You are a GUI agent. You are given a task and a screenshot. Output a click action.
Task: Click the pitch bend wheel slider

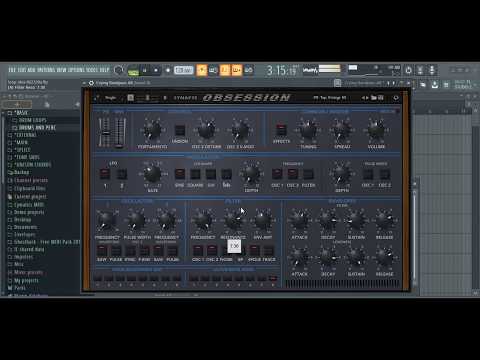coord(105,132)
